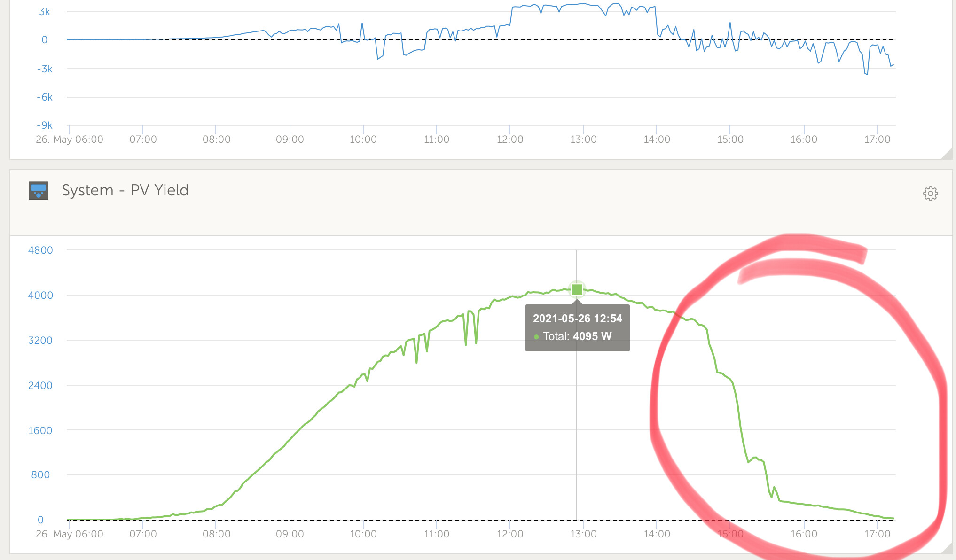The width and height of the screenshot is (956, 560).
Task: Click the tooltip timestamp '2021-05-26 12:54'
Action: (x=577, y=319)
